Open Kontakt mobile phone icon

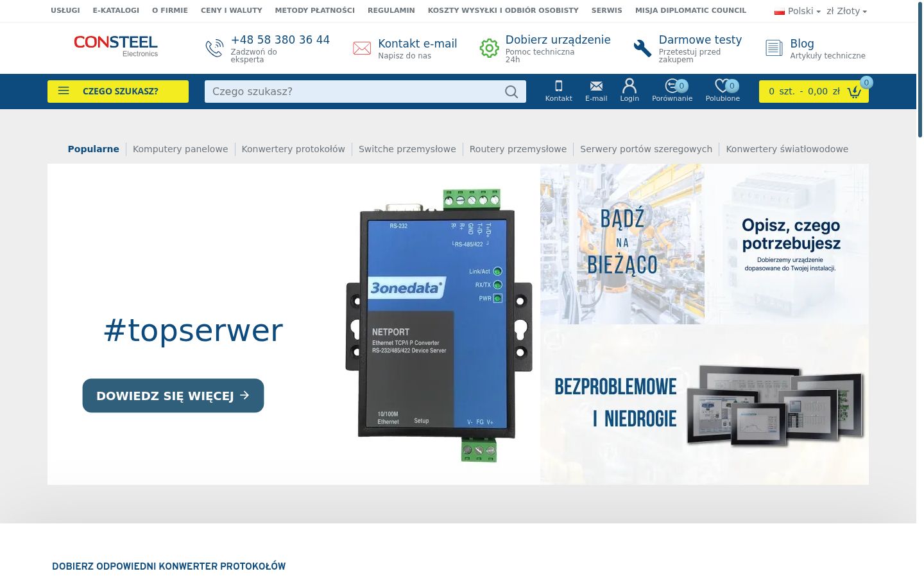(558, 85)
